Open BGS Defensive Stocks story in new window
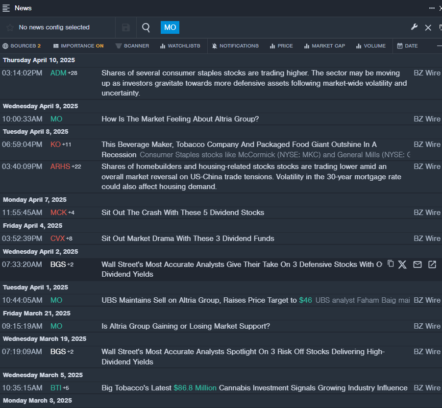Viewport: 442px width, 408px height. [x=432, y=264]
